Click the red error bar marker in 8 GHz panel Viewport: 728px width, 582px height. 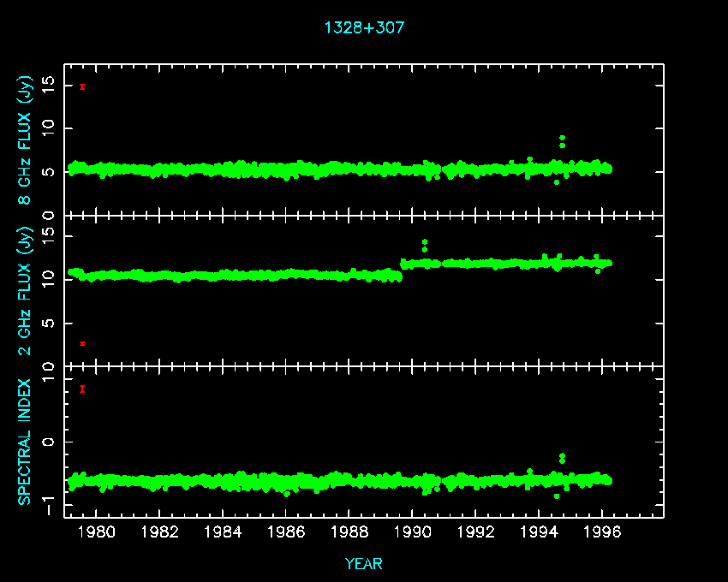tap(82, 86)
